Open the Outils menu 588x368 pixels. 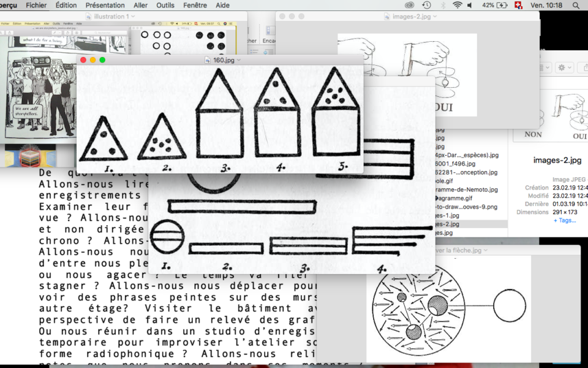point(165,5)
